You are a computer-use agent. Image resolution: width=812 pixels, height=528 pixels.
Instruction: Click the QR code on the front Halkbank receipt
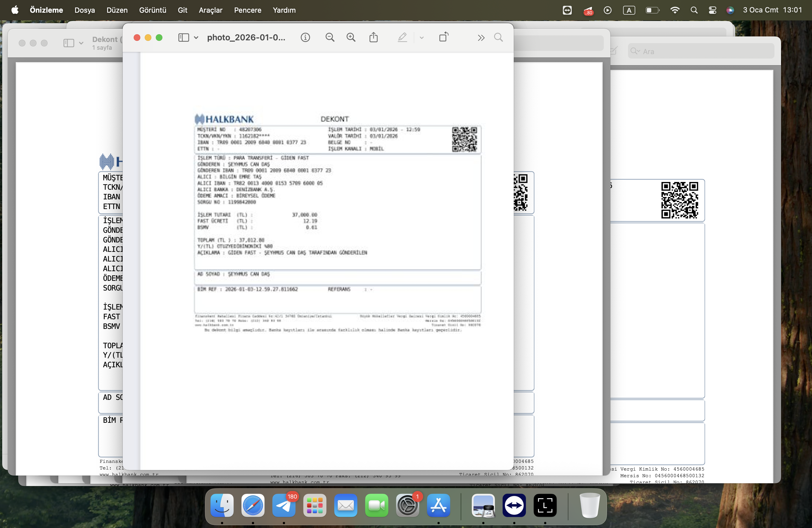click(x=465, y=139)
